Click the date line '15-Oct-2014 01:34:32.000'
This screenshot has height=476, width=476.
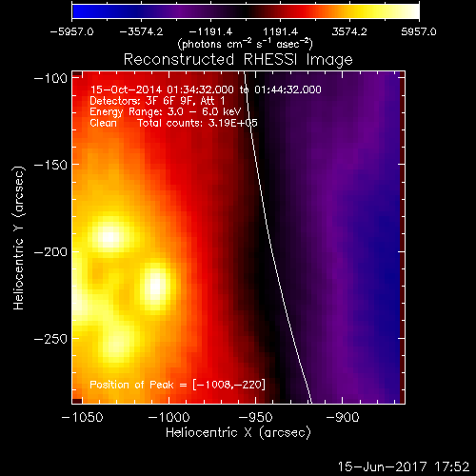(x=162, y=89)
